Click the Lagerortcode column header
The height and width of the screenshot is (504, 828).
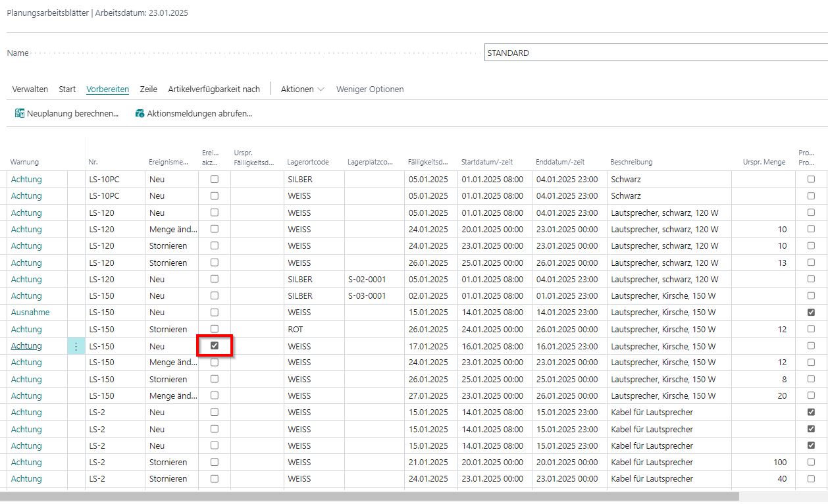tap(307, 162)
